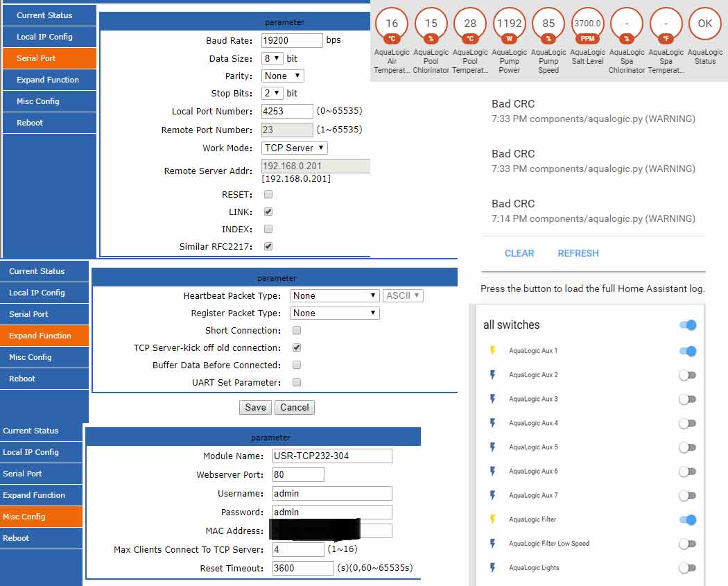Image resolution: width=728 pixels, height=586 pixels.
Task: Uncheck the Similar RFC2217 checkbox
Action: click(268, 245)
